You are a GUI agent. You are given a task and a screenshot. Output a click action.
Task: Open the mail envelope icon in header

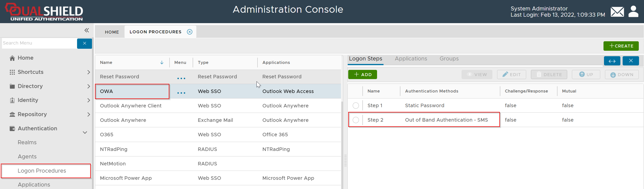(x=617, y=12)
